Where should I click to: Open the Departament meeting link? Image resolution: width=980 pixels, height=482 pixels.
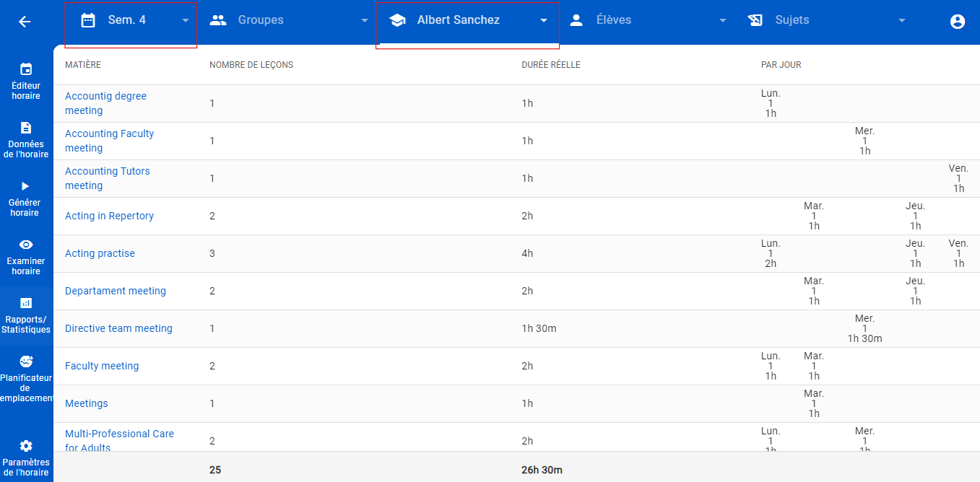pos(116,291)
